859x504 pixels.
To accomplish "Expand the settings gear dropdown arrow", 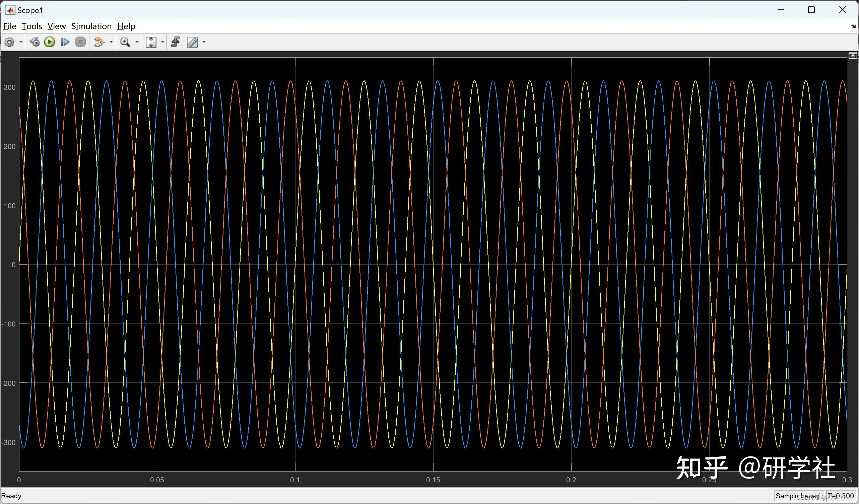I will point(20,42).
